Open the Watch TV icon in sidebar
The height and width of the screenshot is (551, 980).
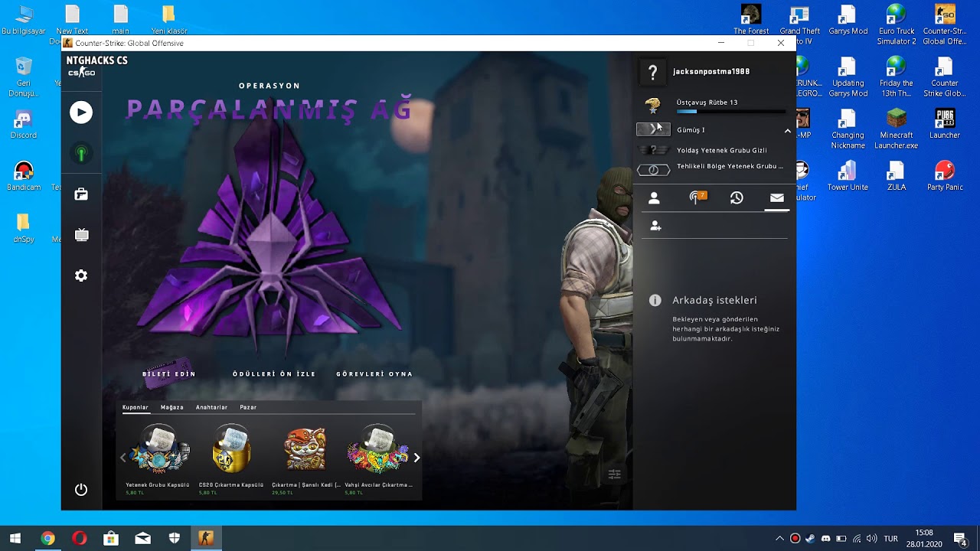click(81, 235)
